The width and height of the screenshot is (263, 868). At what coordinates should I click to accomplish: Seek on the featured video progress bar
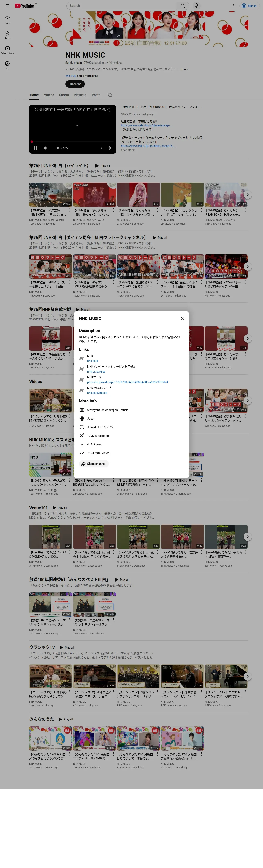point(73,142)
